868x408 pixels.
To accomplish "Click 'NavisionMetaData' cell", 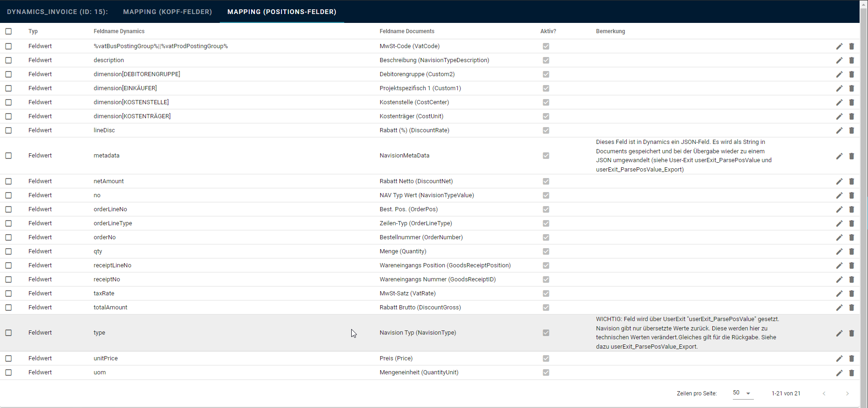I will coord(405,156).
